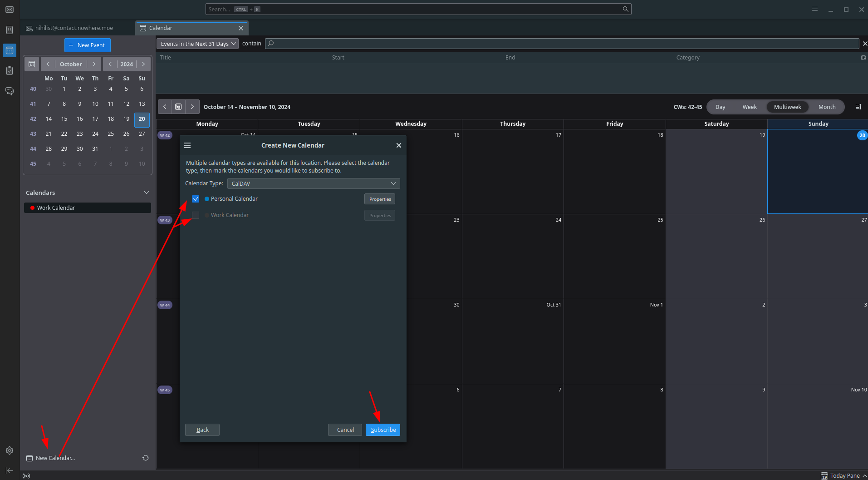Screen dimensions: 868x480
Task: Navigate to previous multiweek period
Action: pos(165,107)
